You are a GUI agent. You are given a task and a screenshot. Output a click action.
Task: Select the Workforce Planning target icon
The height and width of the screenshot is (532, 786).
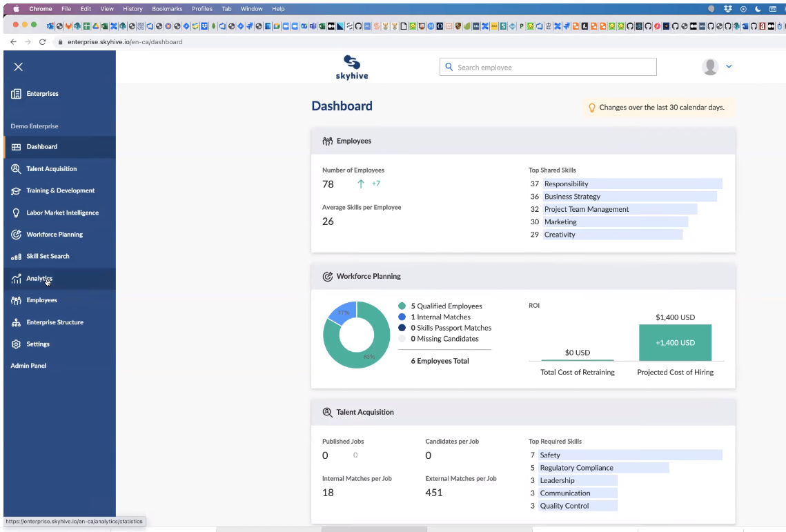coord(16,234)
